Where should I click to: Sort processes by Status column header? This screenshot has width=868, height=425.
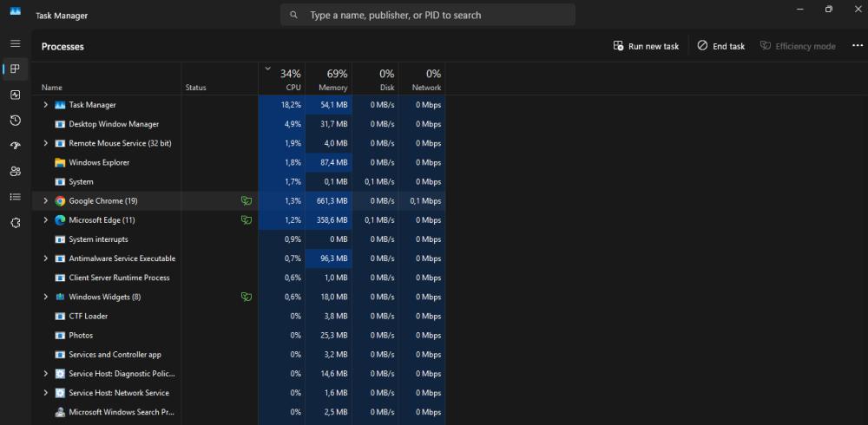220,79
